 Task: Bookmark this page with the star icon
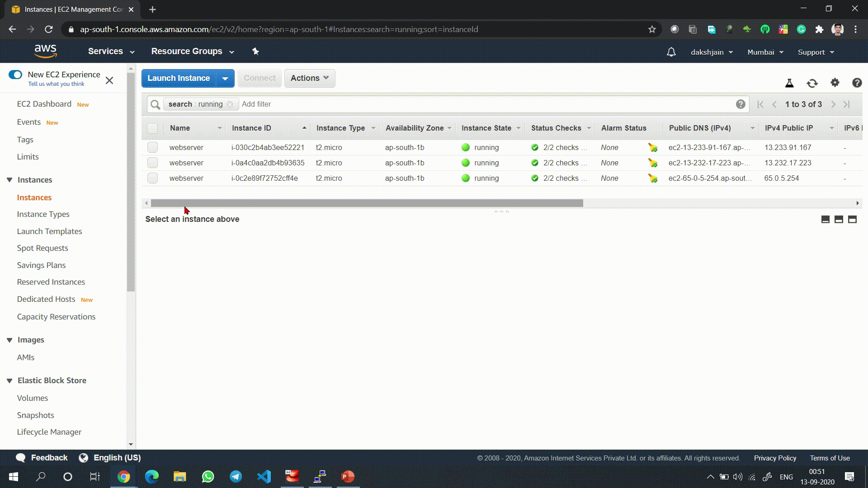pos(652,29)
